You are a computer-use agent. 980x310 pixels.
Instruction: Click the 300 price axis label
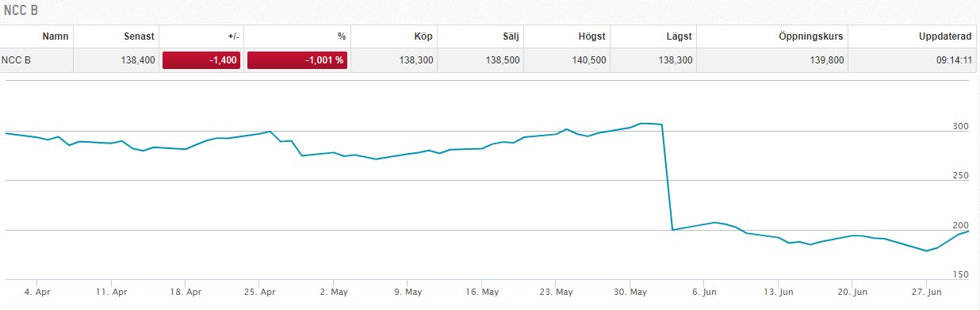(959, 127)
